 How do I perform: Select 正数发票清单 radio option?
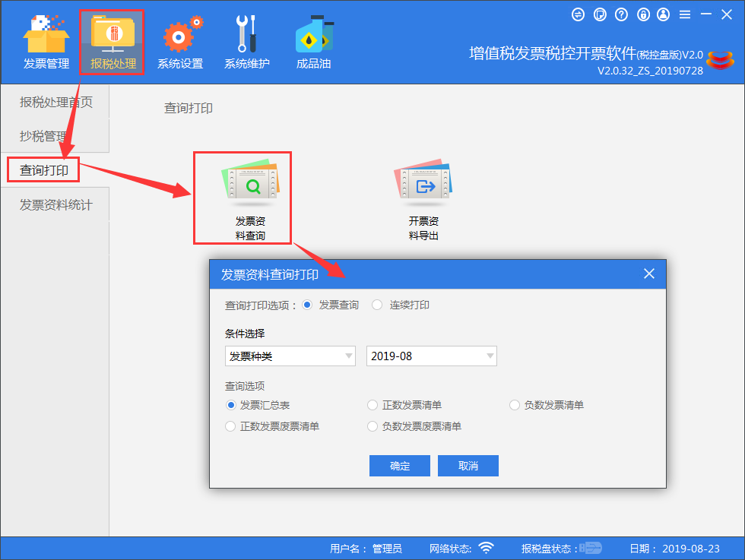pyautogui.click(x=372, y=405)
